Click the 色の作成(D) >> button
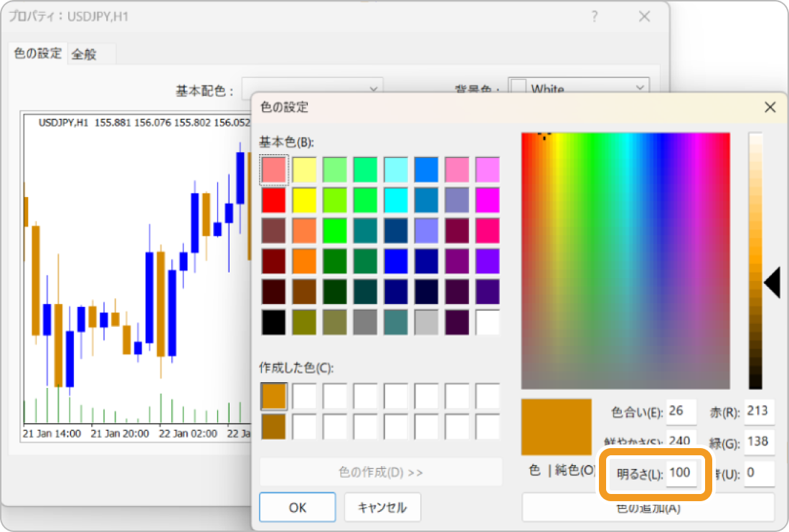Image resolution: width=789 pixels, height=532 pixels. 380,472
